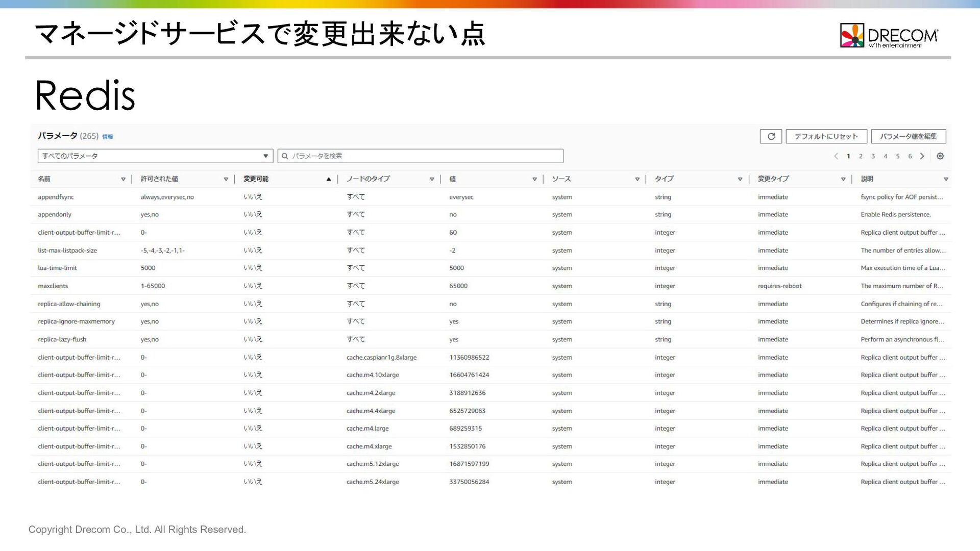Image resolution: width=980 pixels, height=551 pixels.
Task: Sort by ソース column arrow
Action: pos(637,179)
